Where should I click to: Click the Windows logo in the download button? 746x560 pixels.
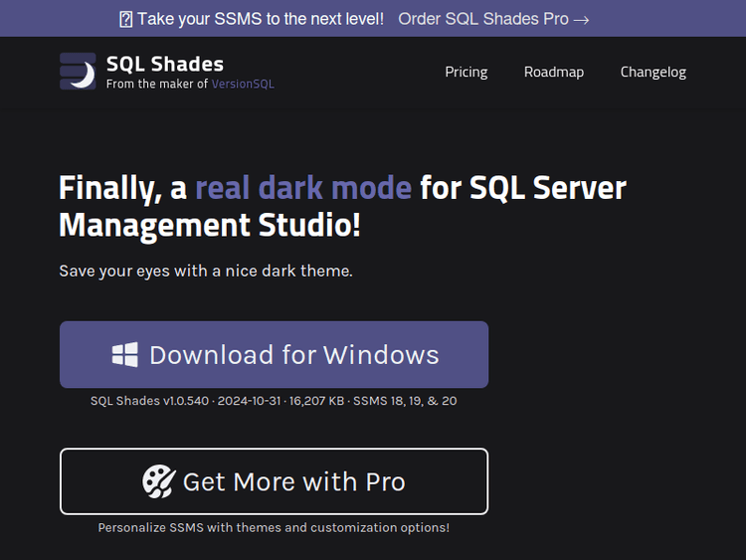(x=125, y=354)
